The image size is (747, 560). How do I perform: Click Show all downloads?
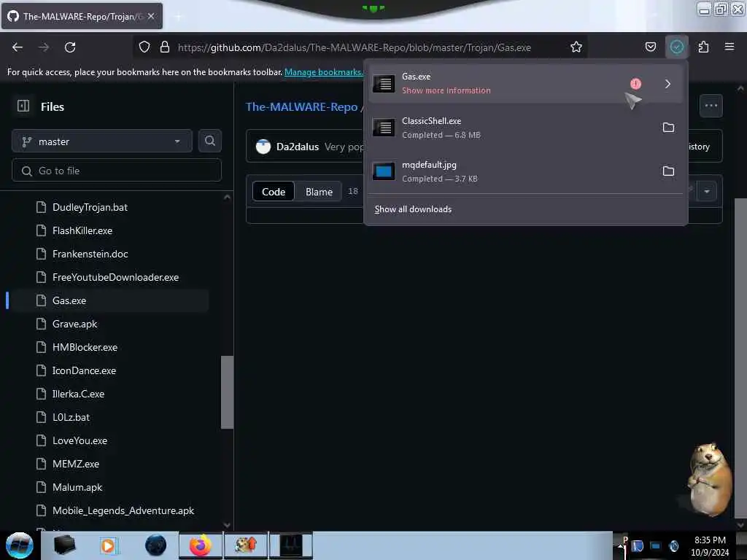[413, 209]
